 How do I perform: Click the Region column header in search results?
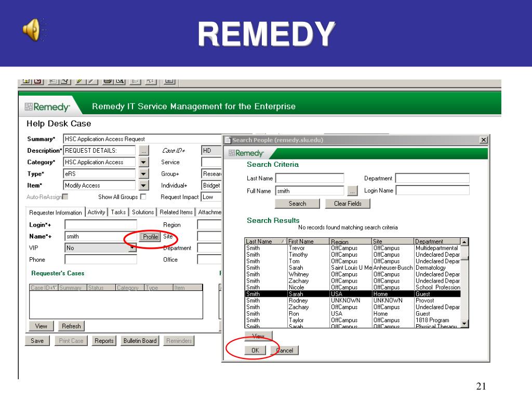pyautogui.click(x=351, y=241)
